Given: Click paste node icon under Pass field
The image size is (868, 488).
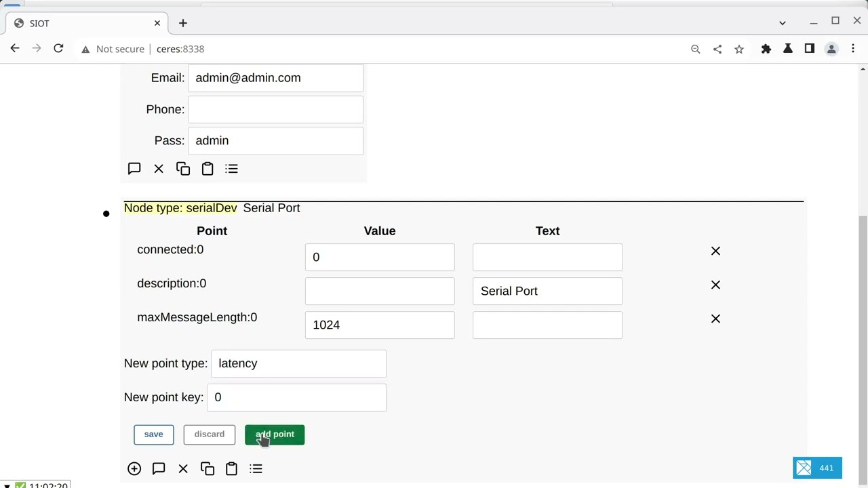Looking at the screenshot, I should (208, 169).
